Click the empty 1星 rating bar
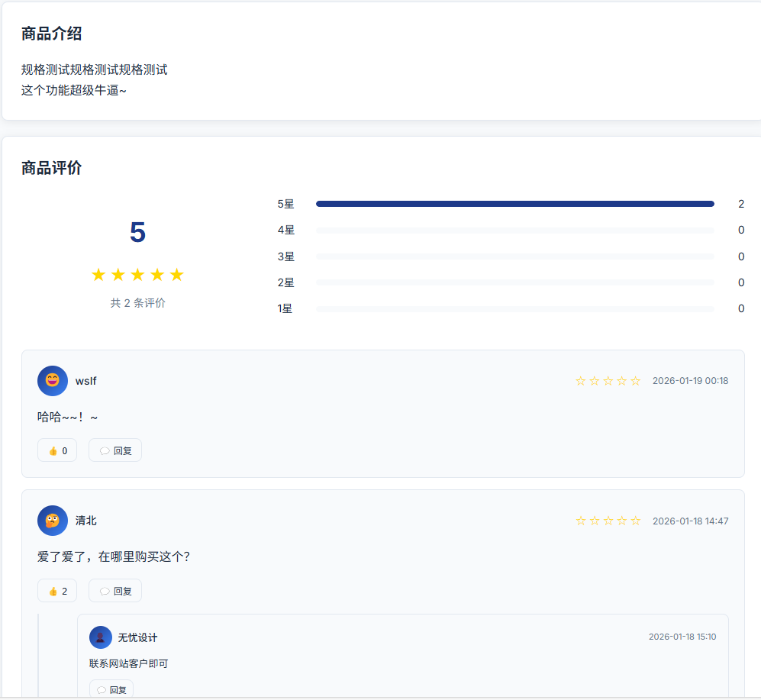 click(x=515, y=308)
